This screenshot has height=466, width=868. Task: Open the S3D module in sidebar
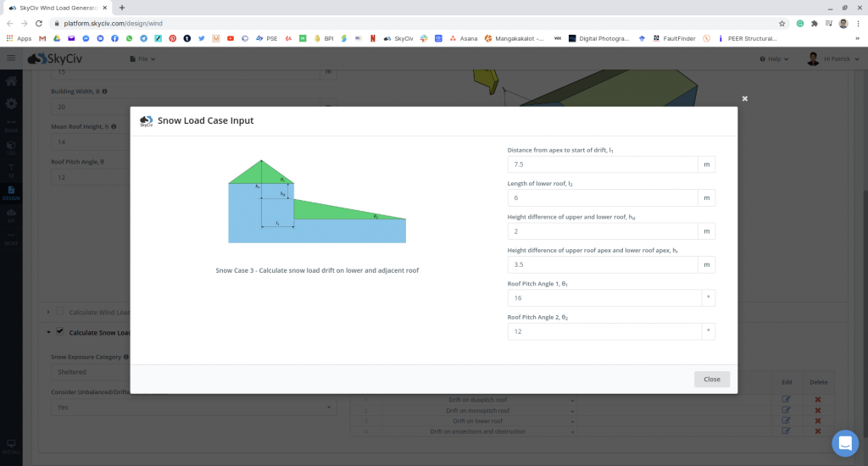pos(11,147)
